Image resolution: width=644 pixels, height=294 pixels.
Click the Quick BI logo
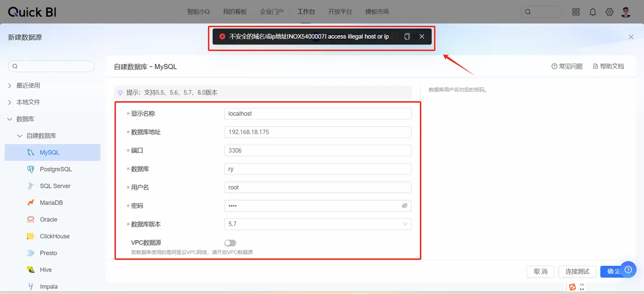[32, 12]
